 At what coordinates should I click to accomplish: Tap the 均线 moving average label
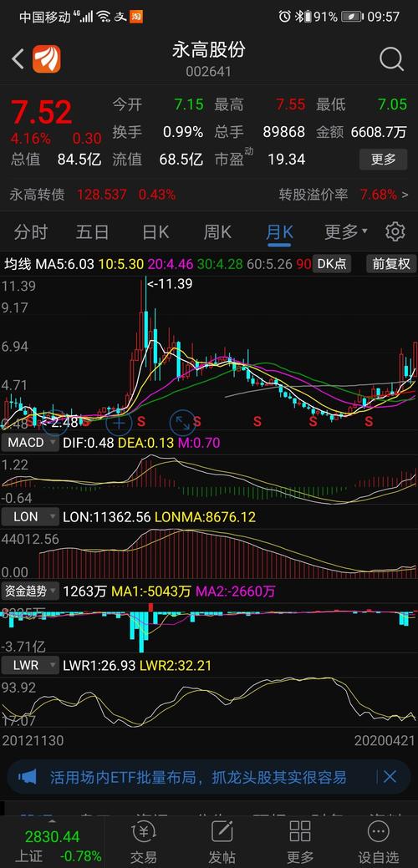click(18, 264)
